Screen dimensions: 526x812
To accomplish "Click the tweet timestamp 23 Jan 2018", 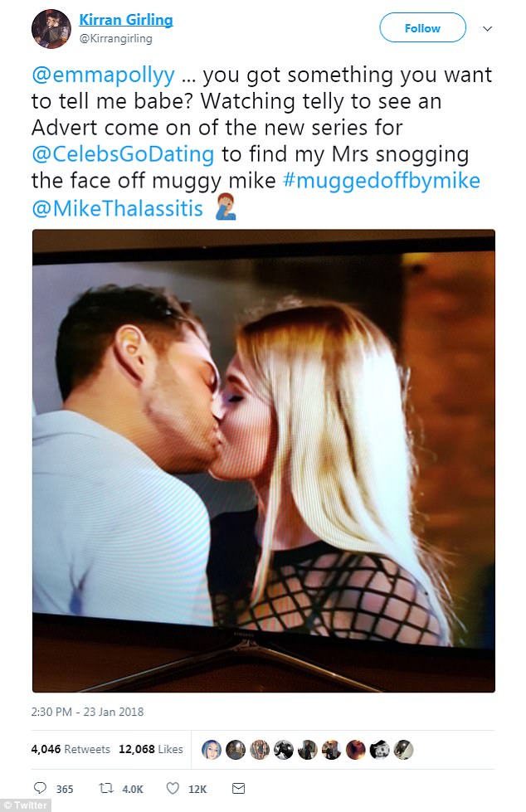I will point(87,712).
